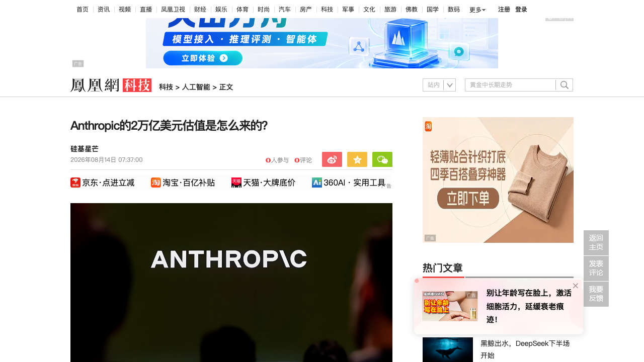Open 凤凰卫视 in top navigation
The image size is (644, 362).
point(173,10)
